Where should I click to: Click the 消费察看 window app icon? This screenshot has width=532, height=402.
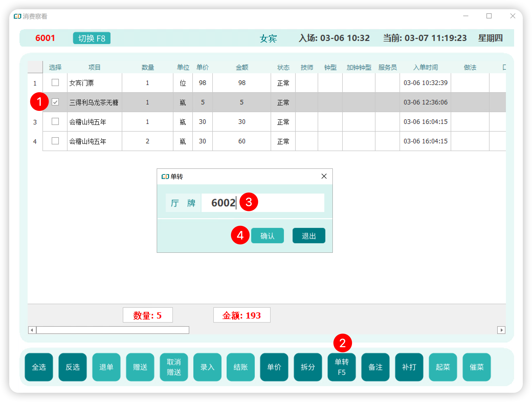pos(17,16)
